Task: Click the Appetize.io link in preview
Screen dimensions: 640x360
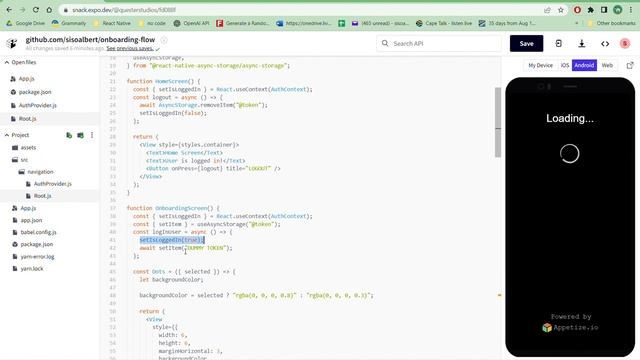Action: point(570,327)
